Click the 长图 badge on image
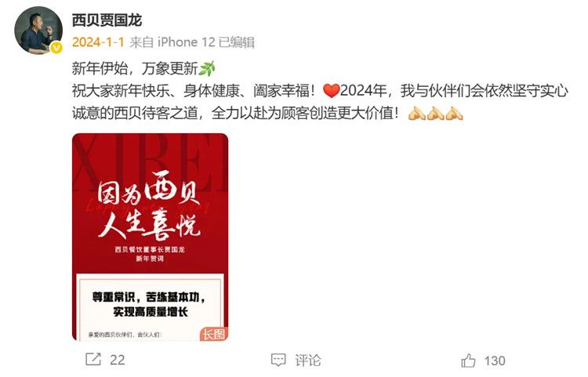Screen dimensions: 588x377 (214, 334)
